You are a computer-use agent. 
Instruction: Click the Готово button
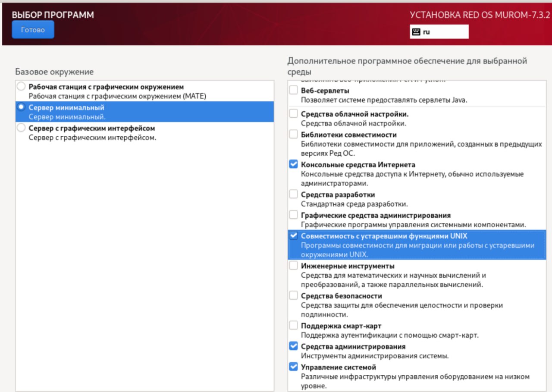[33, 30]
